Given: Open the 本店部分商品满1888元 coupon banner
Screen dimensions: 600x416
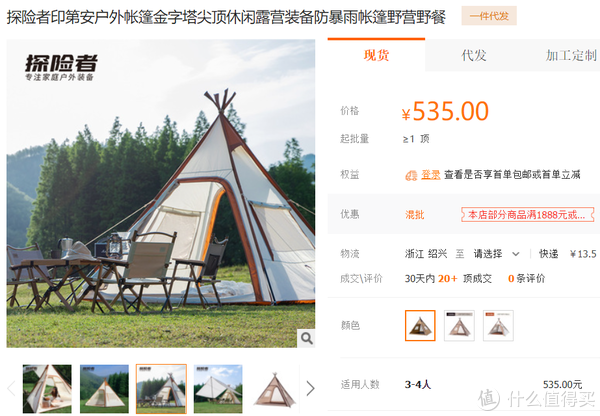Looking at the screenshot, I should (x=528, y=215).
